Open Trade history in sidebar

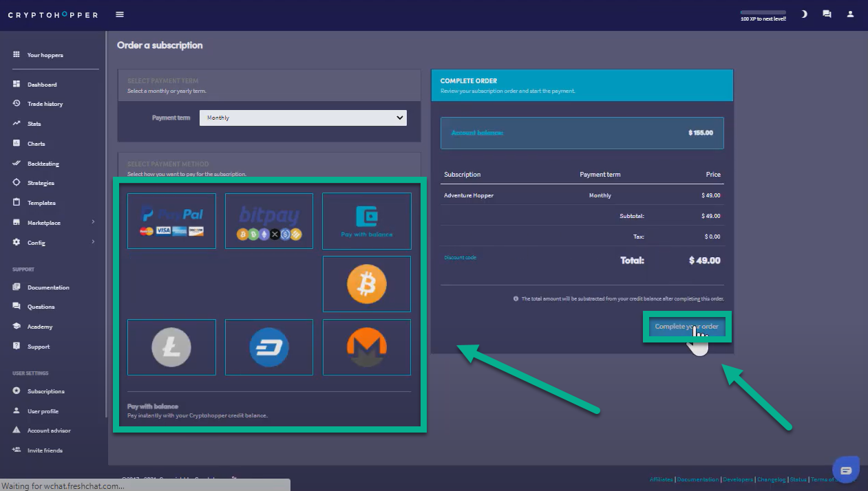pos(45,104)
